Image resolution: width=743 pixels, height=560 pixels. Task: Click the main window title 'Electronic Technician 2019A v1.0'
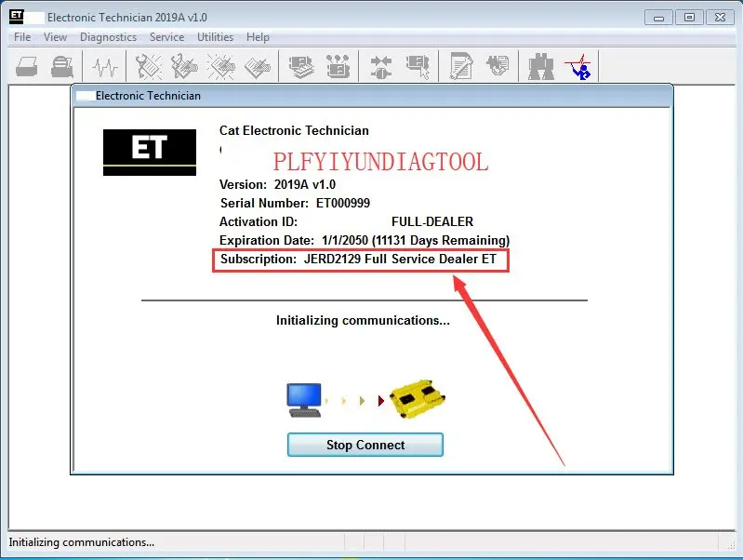click(127, 18)
